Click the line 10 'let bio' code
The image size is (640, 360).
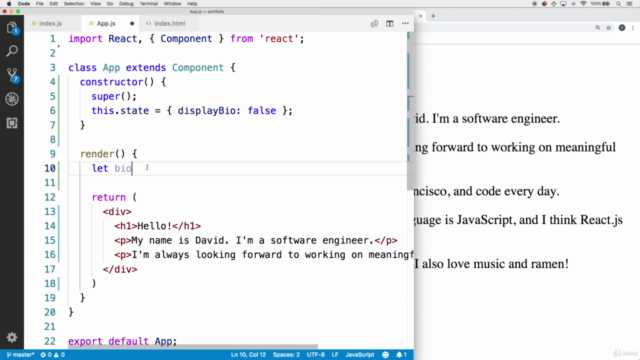tap(111, 168)
